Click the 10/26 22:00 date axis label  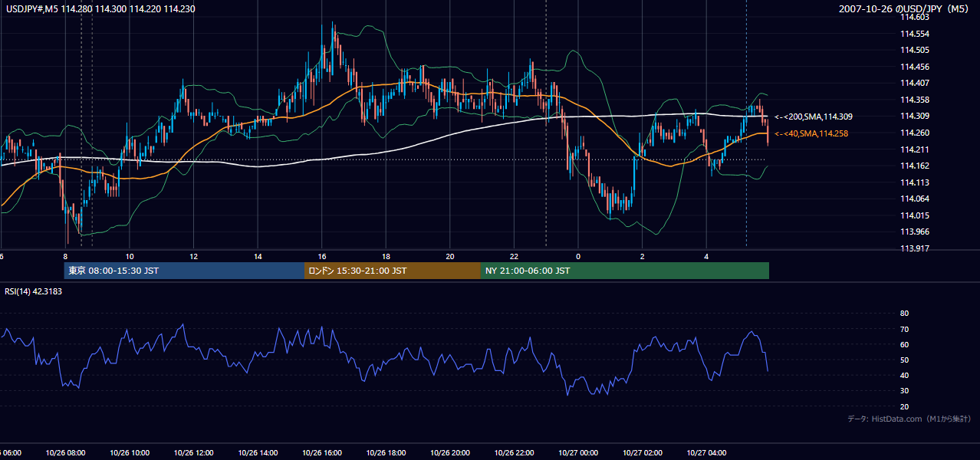(x=514, y=453)
